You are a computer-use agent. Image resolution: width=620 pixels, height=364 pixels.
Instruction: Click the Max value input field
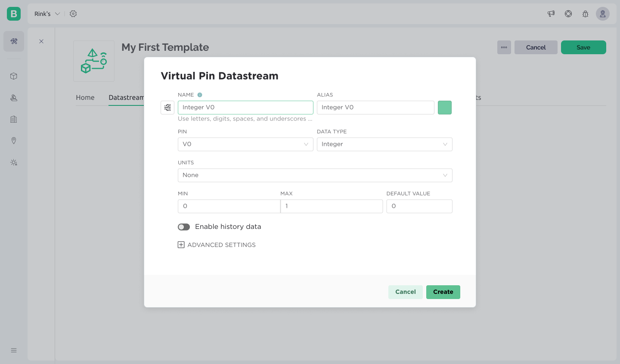(332, 206)
